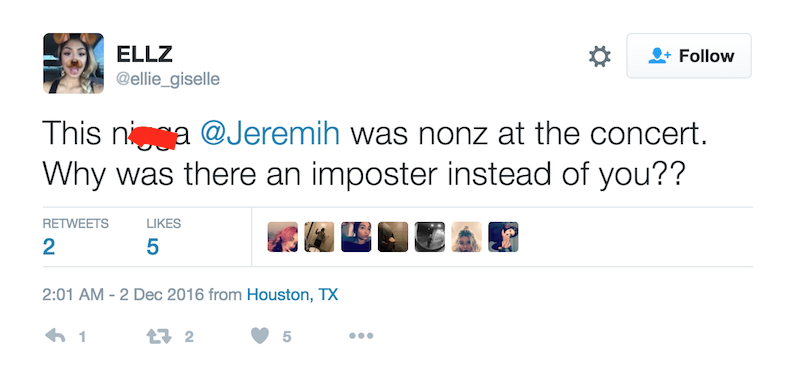800x375 pixels.
Task: Click the reply arrow icon
Action: pyautogui.click(x=56, y=336)
